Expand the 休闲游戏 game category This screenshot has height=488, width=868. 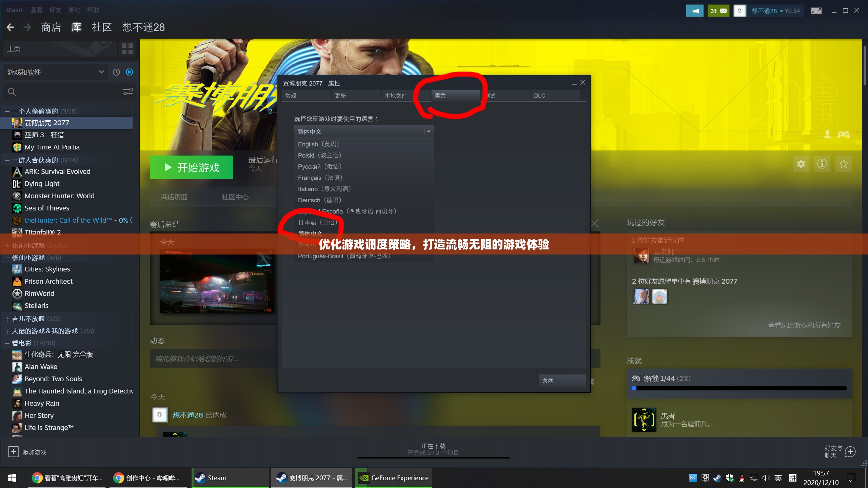8,245
